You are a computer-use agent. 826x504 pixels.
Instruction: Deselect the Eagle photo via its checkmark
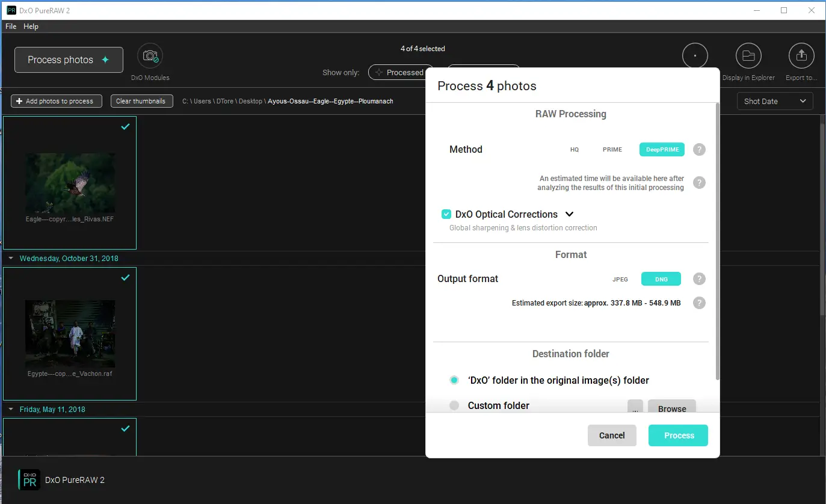125,127
